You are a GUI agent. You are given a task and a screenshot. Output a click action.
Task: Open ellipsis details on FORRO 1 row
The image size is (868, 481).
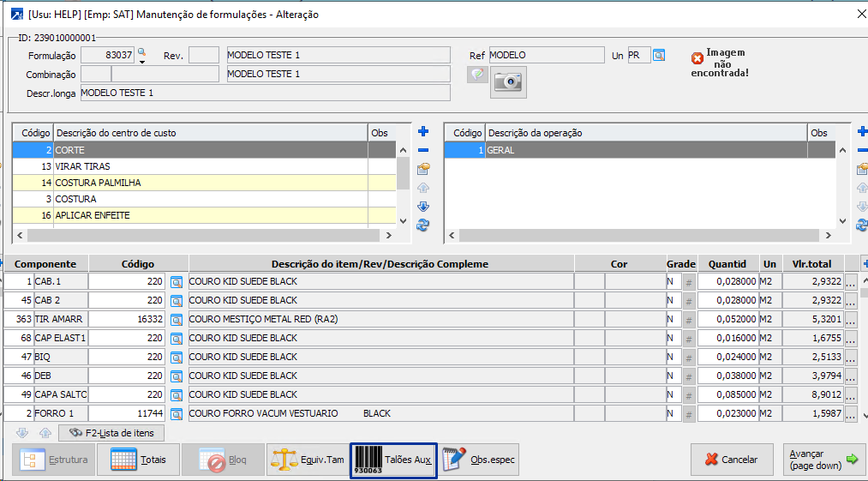tap(851, 414)
